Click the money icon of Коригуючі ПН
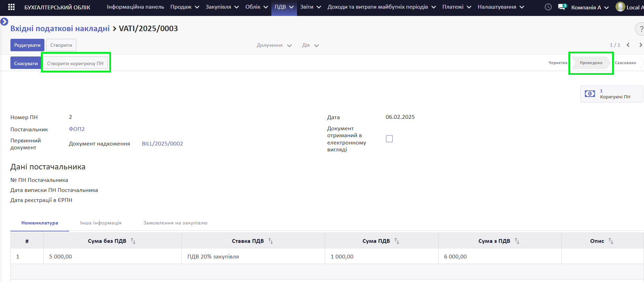The height and width of the screenshot is (282, 644). [590, 94]
